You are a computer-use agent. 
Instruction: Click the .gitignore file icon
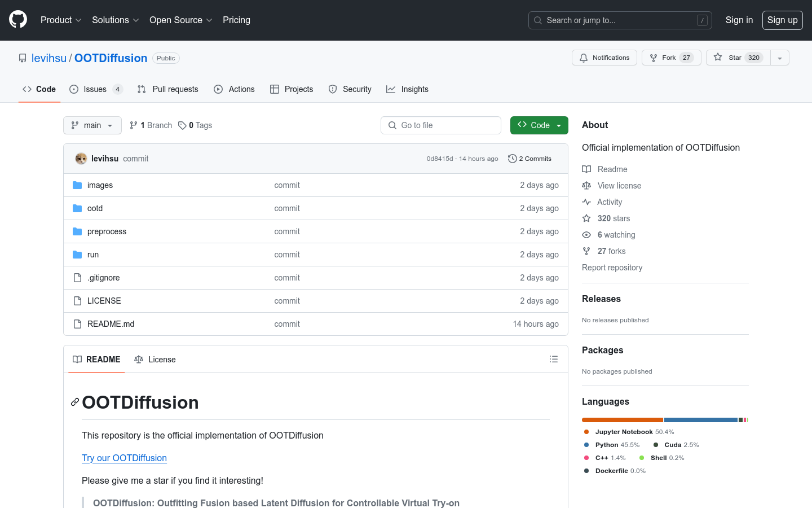(x=77, y=278)
